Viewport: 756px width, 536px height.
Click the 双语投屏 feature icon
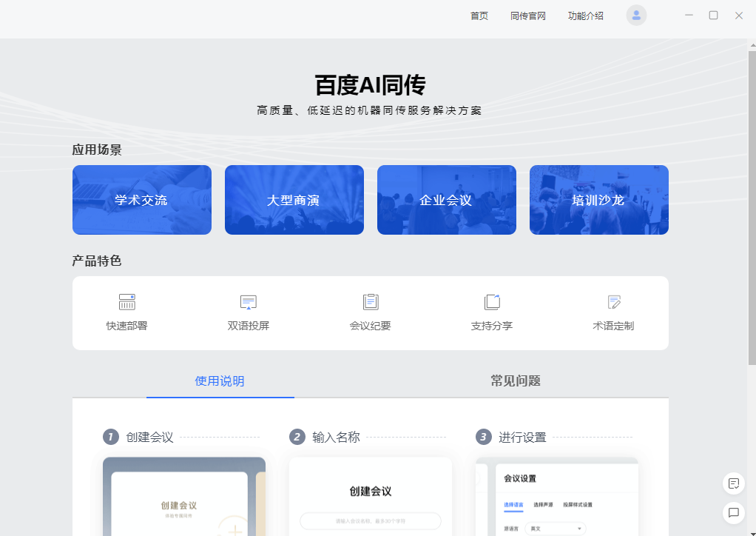[x=249, y=302]
